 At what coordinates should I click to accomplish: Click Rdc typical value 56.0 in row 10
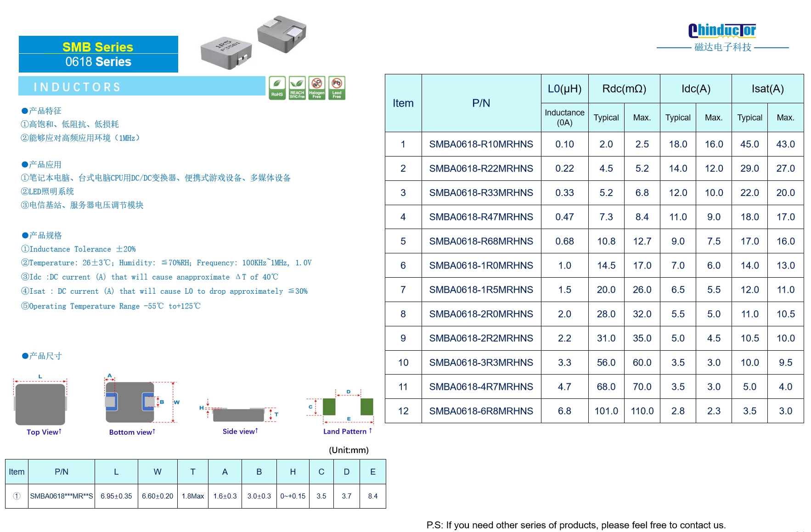(606, 363)
